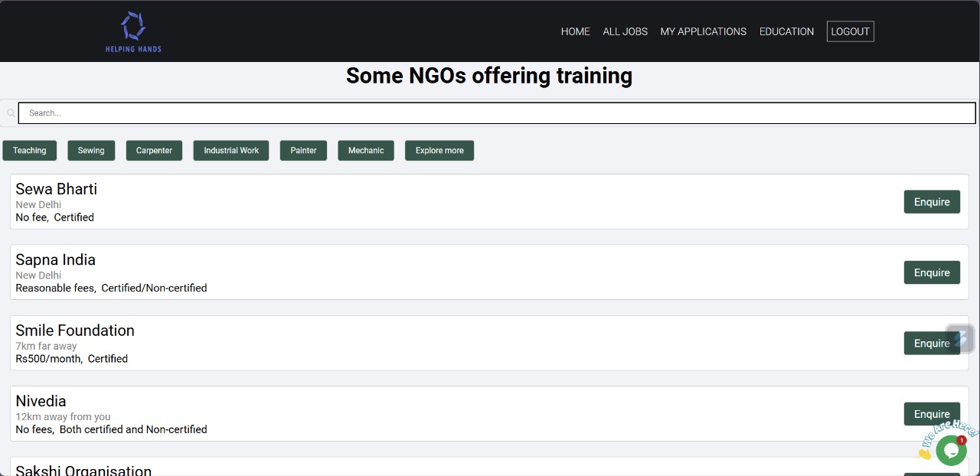Click the Helping Hands logo

[x=133, y=31]
